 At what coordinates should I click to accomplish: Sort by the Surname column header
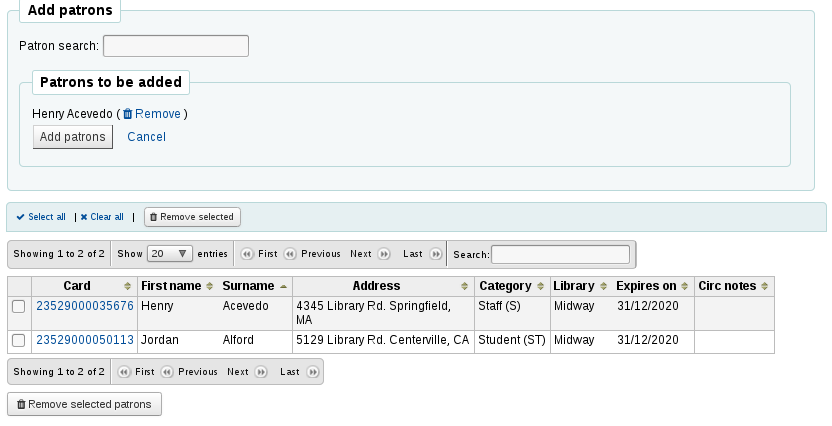tap(248, 286)
